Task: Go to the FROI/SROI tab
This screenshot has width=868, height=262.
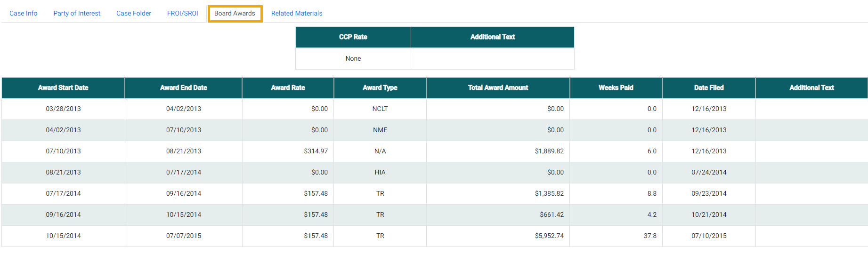Action: (182, 13)
